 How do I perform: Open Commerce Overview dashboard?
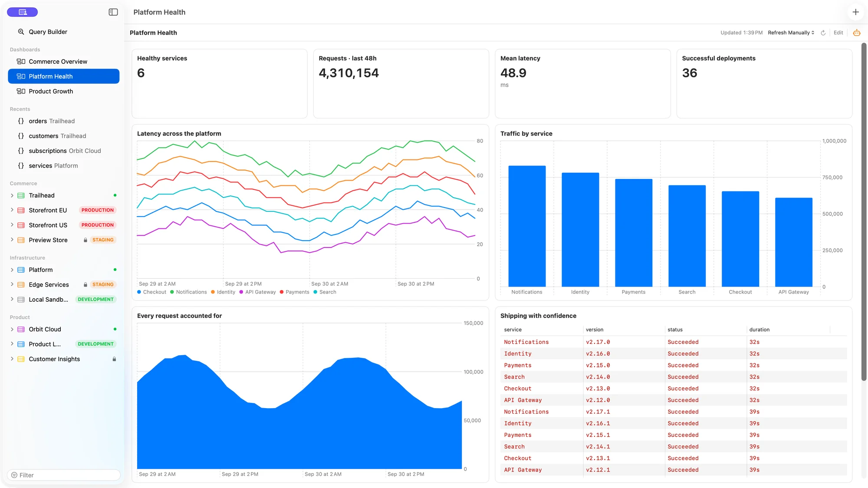click(x=64, y=62)
